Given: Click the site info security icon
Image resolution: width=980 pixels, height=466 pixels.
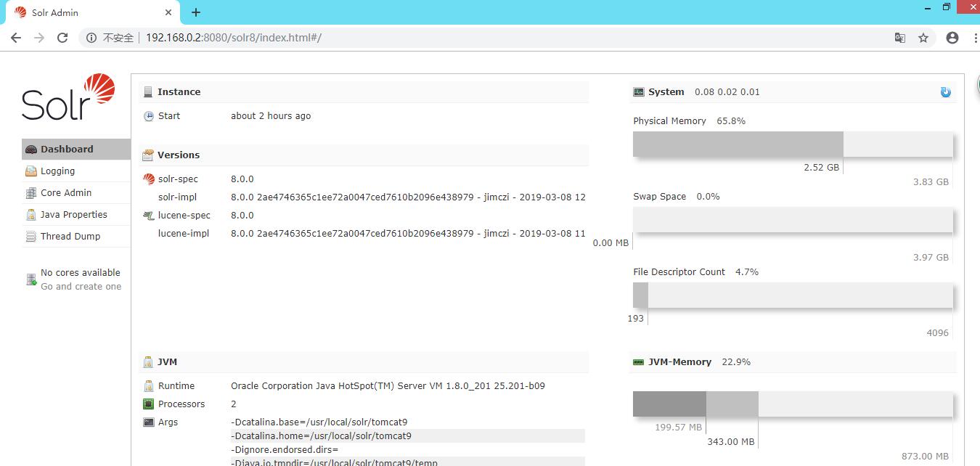Looking at the screenshot, I should [x=91, y=38].
